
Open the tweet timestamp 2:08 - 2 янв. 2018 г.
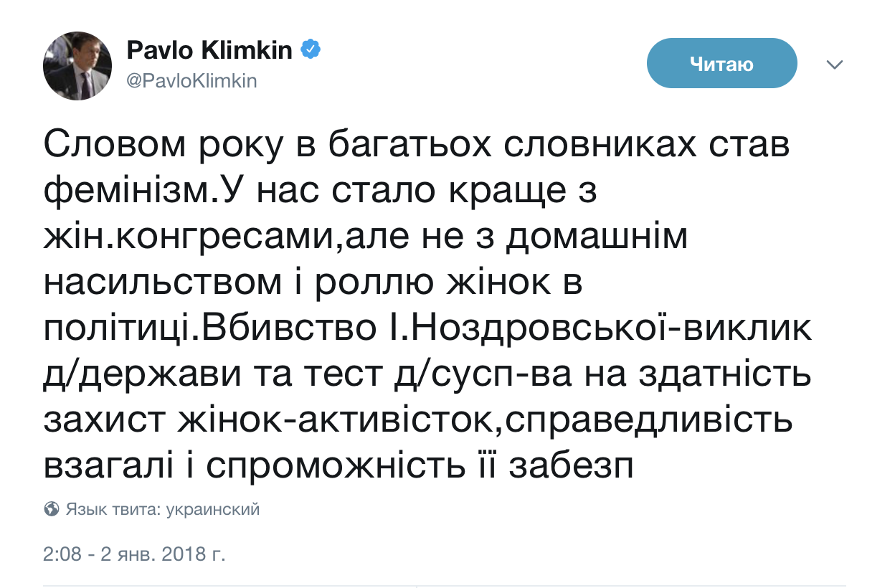[x=134, y=555]
